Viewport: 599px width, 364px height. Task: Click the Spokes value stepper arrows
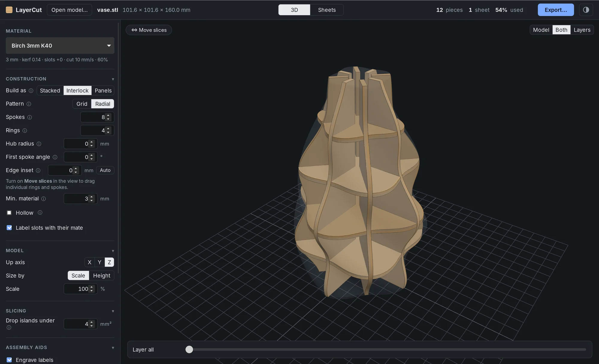click(108, 117)
